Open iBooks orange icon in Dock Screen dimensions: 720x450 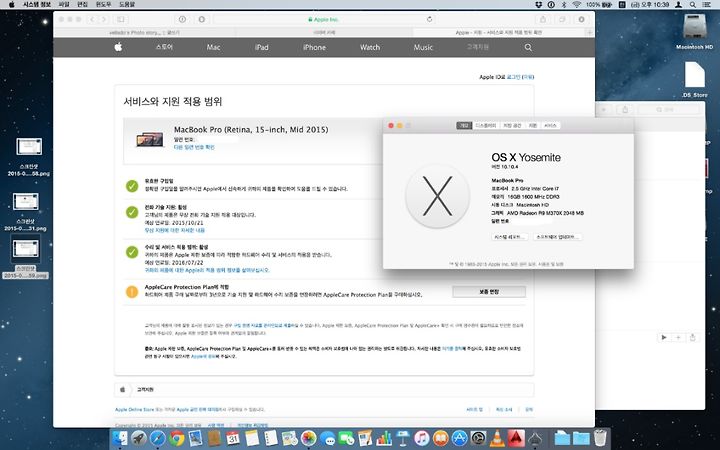[x=440, y=439]
